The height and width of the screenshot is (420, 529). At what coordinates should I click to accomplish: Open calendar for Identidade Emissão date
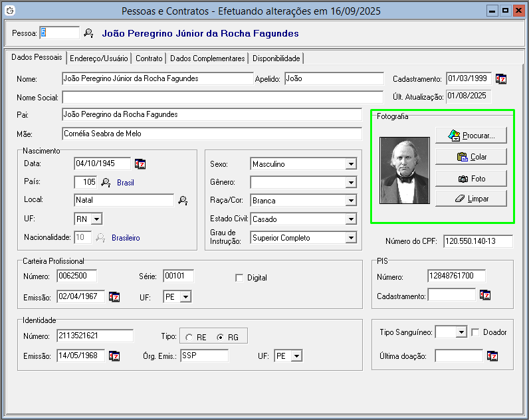coord(114,356)
